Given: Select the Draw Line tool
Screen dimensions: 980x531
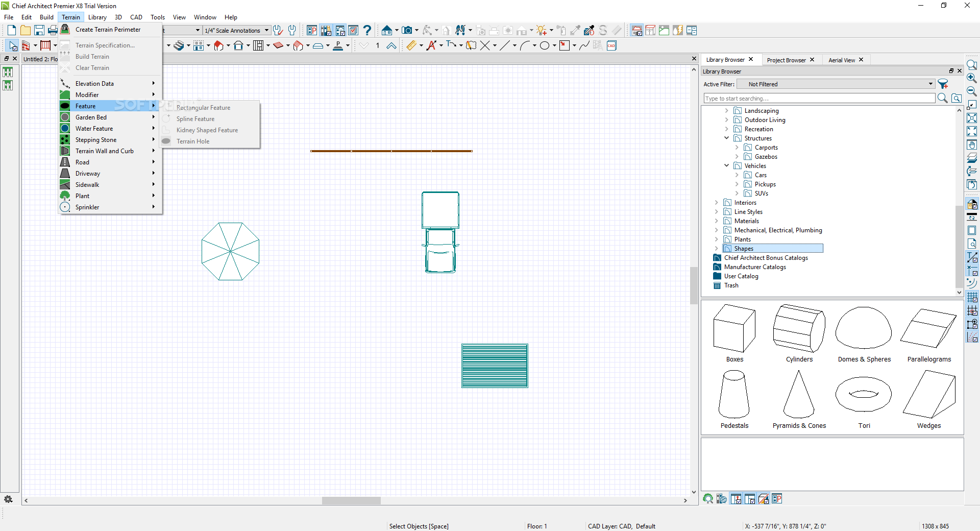Looking at the screenshot, I should coord(505,46).
